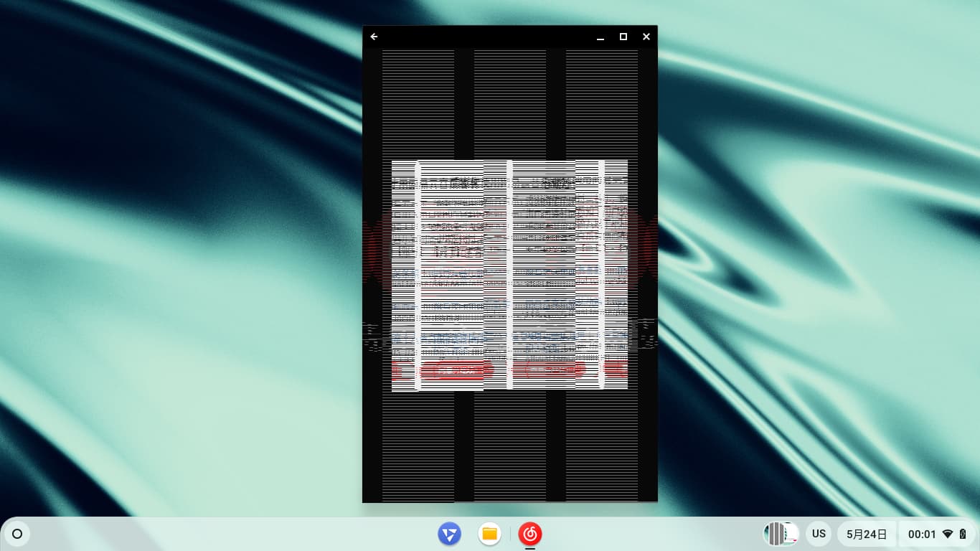The height and width of the screenshot is (551, 980).
Task: Open the recent screenshot preview in the tray
Action: pos(781,534)
